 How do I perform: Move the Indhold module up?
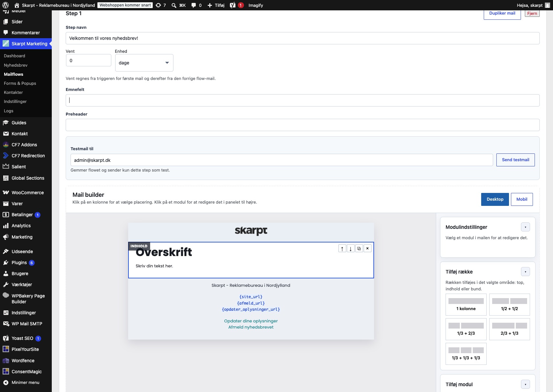[x=342, y=249]
